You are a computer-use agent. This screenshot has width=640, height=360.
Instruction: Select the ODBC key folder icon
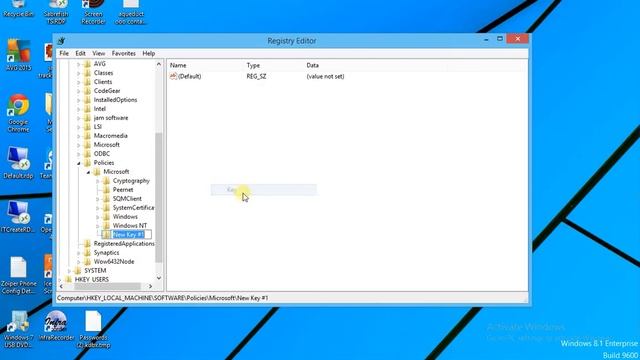tap(87, 153)
